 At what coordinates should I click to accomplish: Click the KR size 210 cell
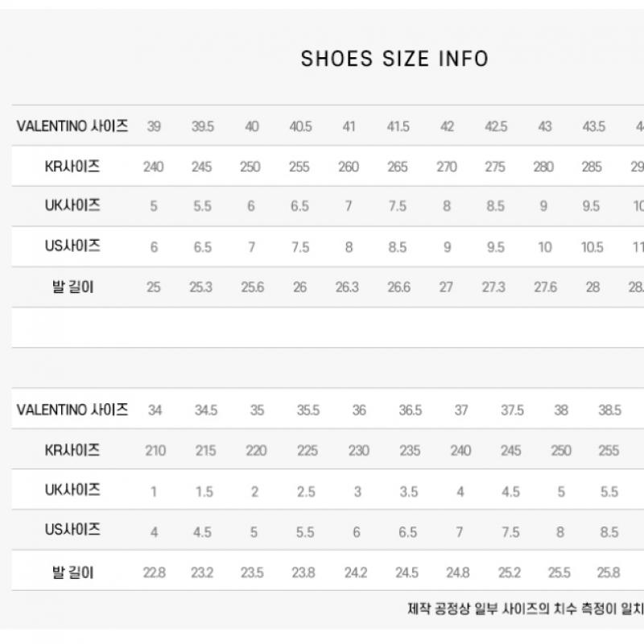(155, 451)
